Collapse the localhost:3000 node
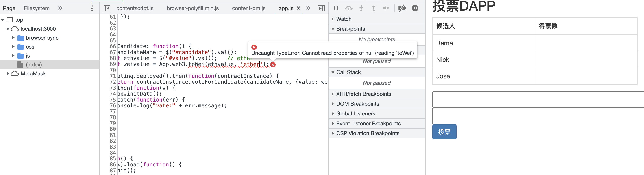This screenshot has width=644, height=175. pos(8,29)
